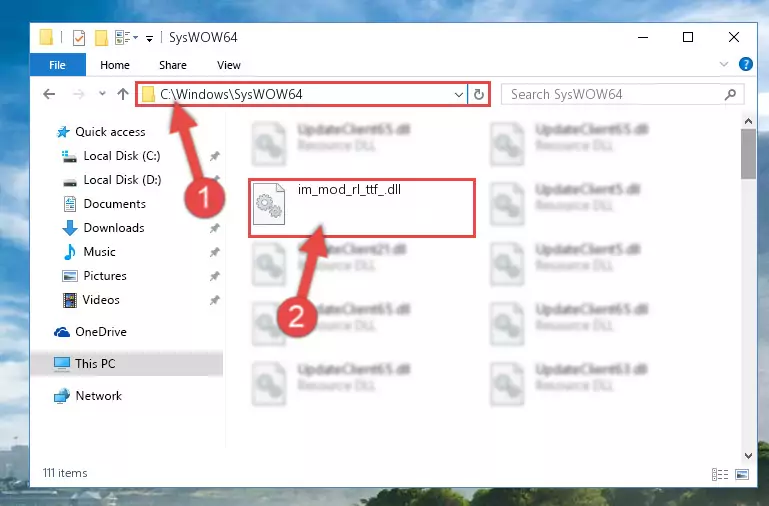Click the Videos filmstrip icon

pyautogui.click(x=70, y=300)
